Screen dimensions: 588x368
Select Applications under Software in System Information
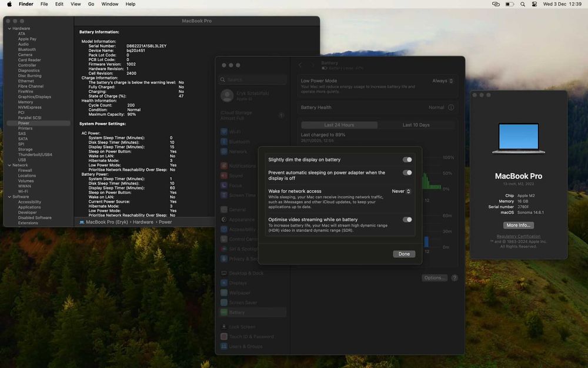coord(29,207)
